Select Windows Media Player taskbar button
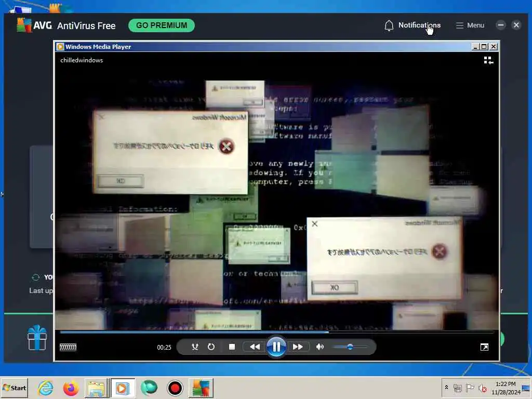Viewport: 532px width, 399px height. [123, 388]
